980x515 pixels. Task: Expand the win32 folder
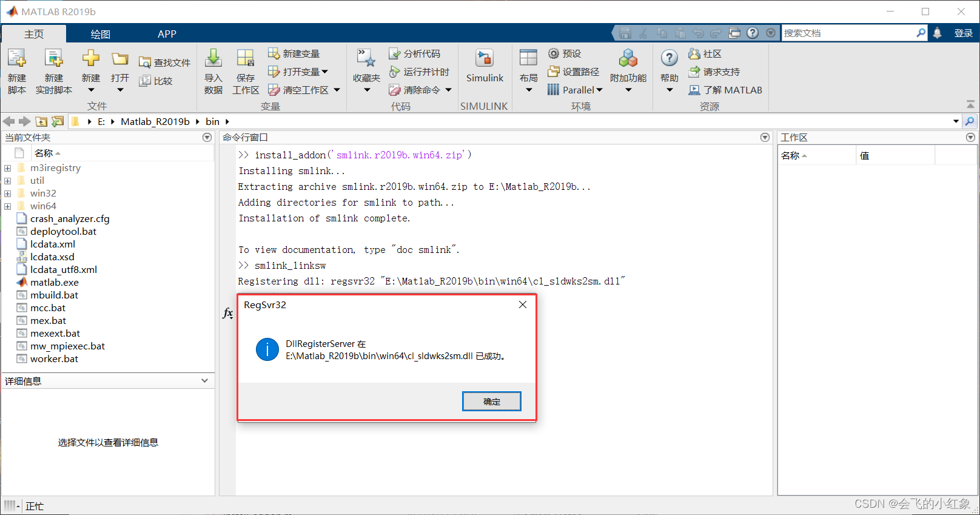tap(7, 194)
